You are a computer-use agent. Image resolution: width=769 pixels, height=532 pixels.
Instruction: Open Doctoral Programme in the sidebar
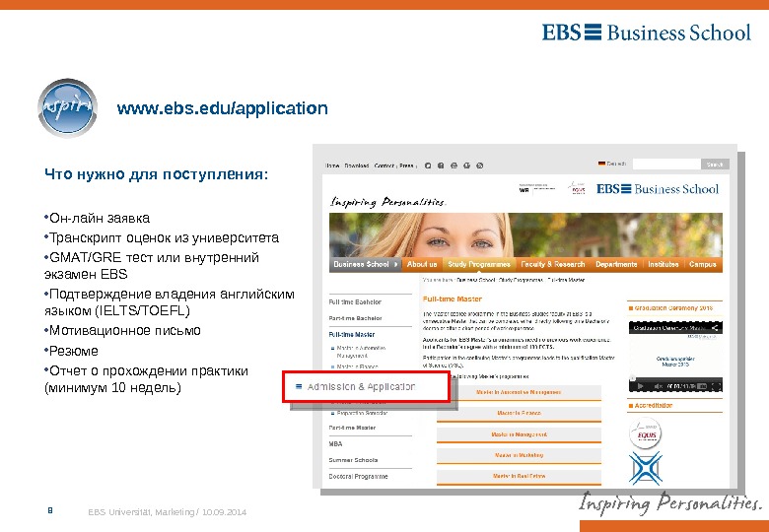pos(358,476)
